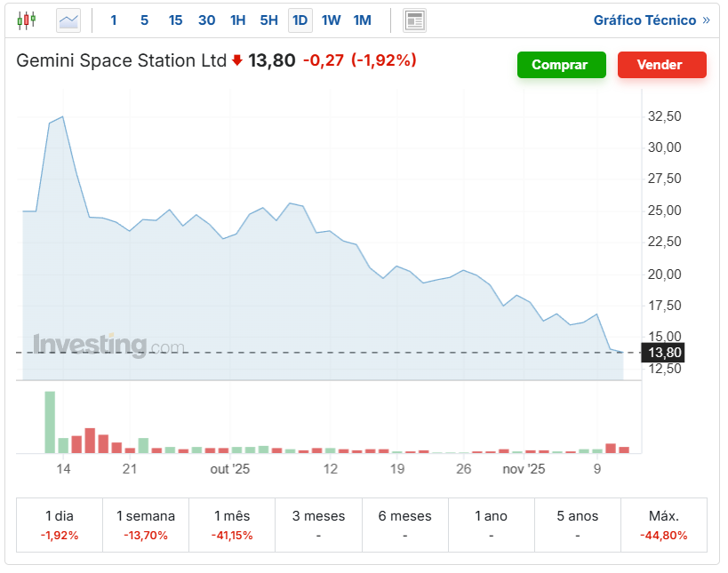Image resolution: width=728 pixels, height=573 pixels.
Task: Set the interval to 5H
Action: [x=268, y=20]
